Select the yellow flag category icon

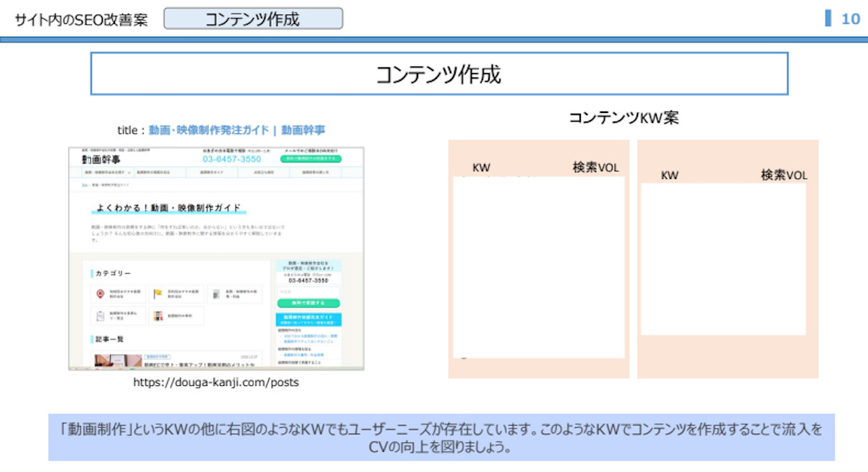pyautogui.click(x=158, y=294)
